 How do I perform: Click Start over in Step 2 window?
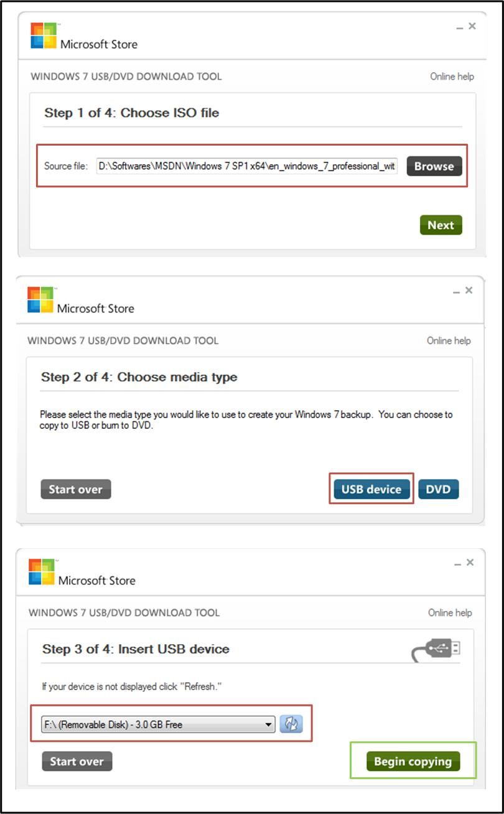click(75, 489)
